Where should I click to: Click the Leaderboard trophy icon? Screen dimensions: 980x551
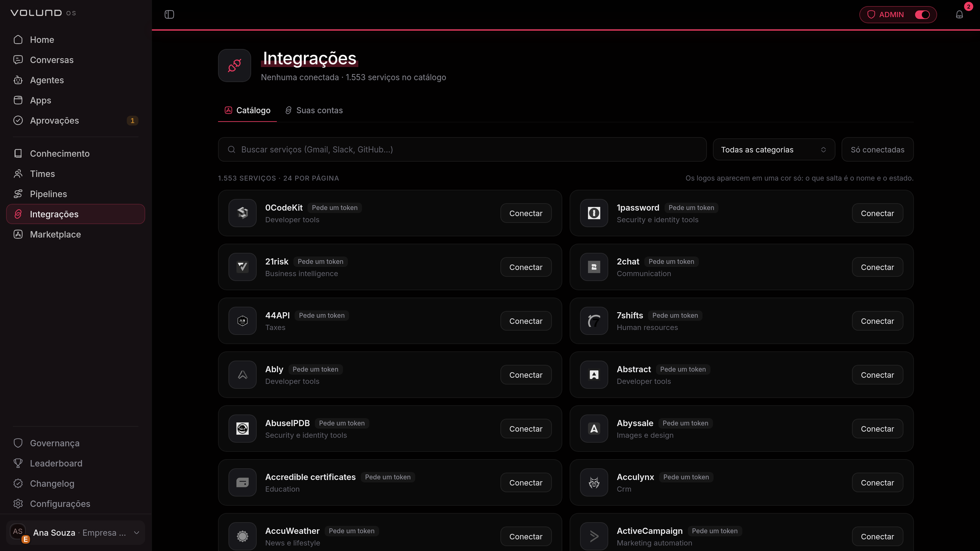[18, 463]
